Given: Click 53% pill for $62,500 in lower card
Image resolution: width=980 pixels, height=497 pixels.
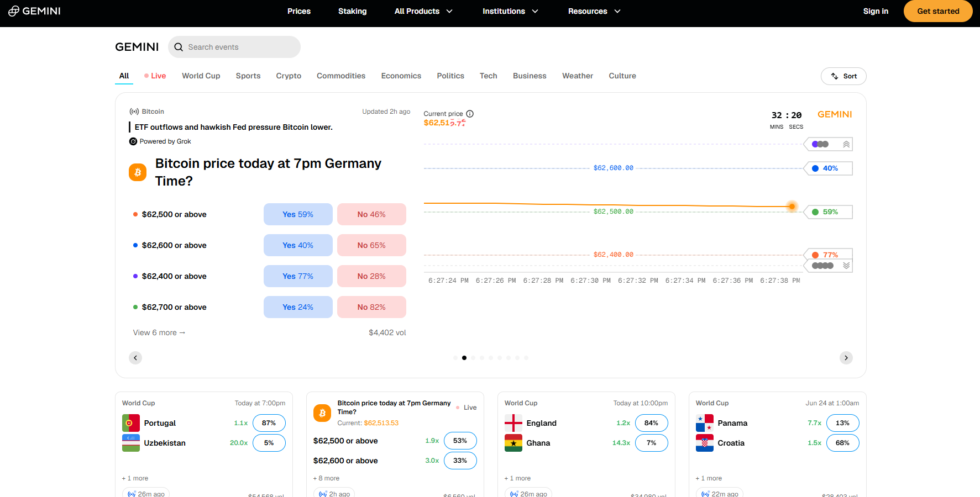Looking at the screenshot, I should [460, 441].
